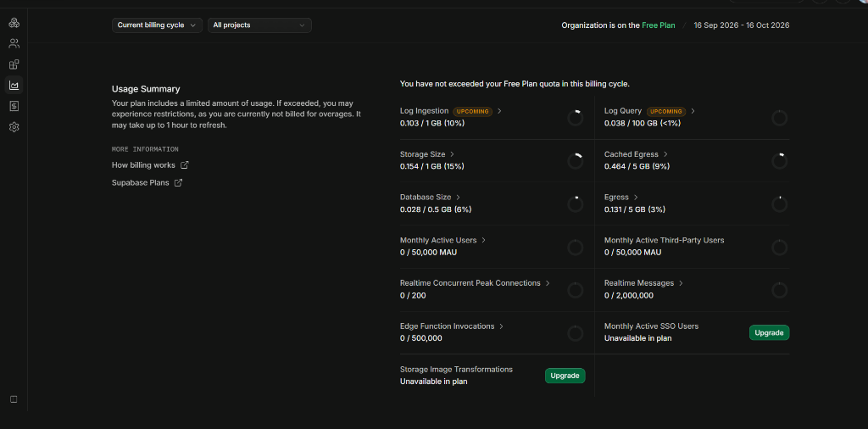Expand Log Ingestion details chevron

[499, 111]
